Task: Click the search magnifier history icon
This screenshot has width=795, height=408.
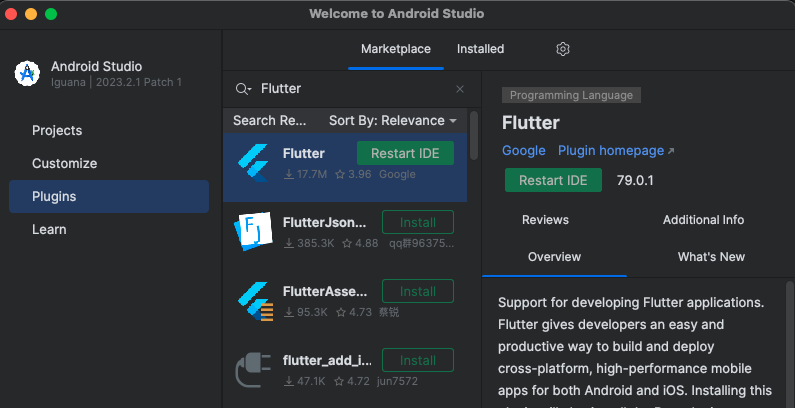Action: [243, 89]
